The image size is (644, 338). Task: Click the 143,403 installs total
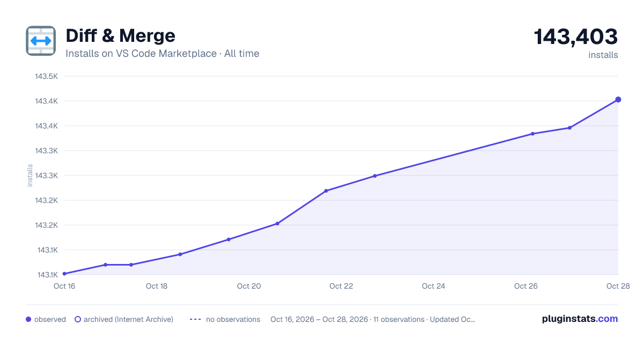[576, 37]
